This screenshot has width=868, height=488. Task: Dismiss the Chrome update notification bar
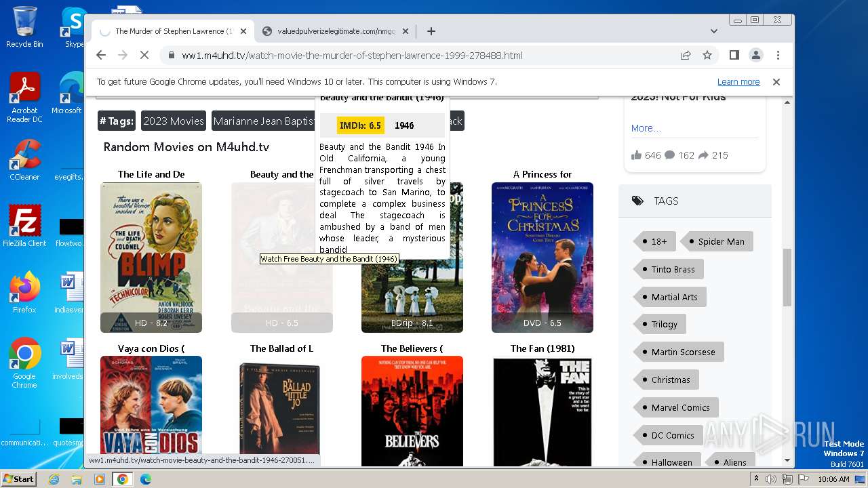pyautogui.click(x=776, y=82)
